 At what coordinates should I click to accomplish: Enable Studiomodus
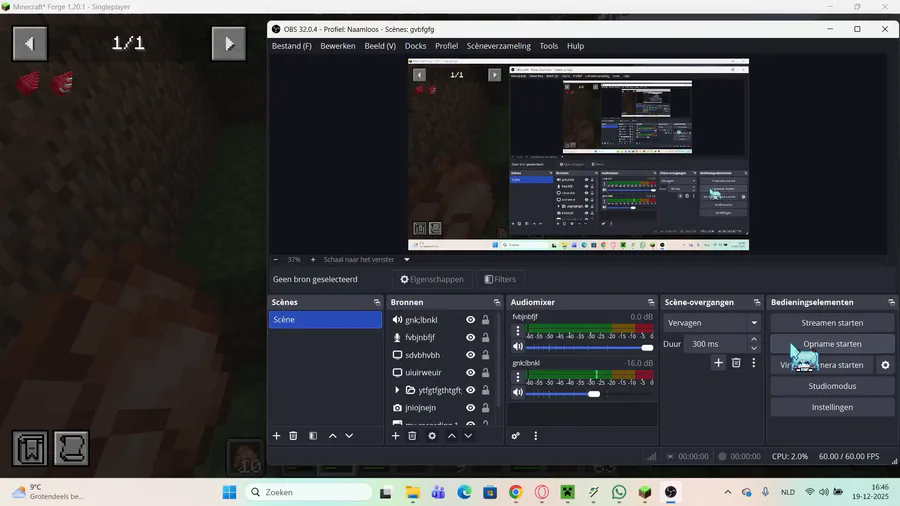click(x=832, y=386)
